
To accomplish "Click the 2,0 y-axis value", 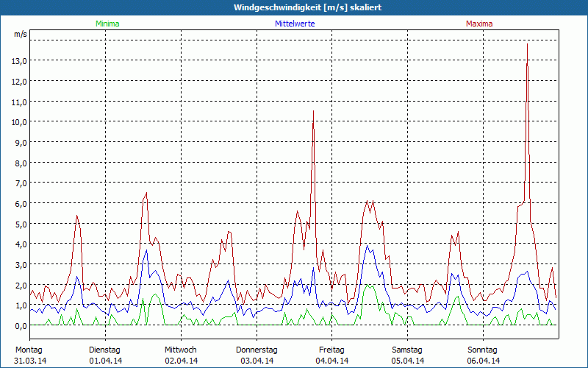I will (21, 285).
